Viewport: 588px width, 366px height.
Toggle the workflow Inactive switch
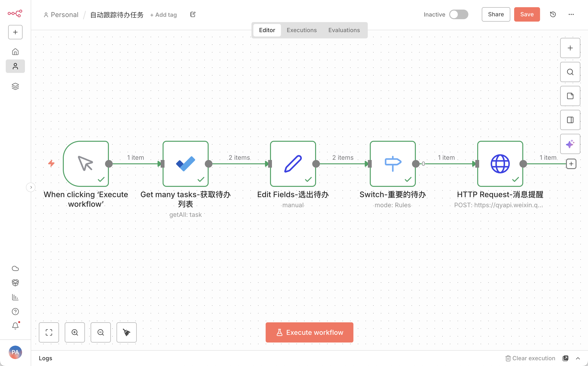click(458, 15)
